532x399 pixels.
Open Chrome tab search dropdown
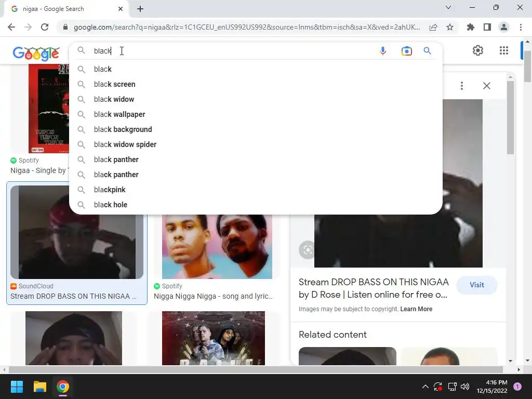448,7
